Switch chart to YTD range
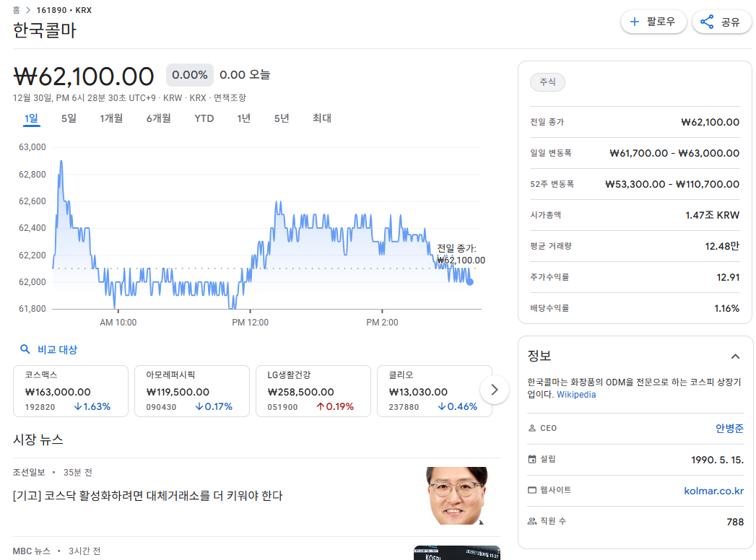756x560 pixels. point(204,118)
